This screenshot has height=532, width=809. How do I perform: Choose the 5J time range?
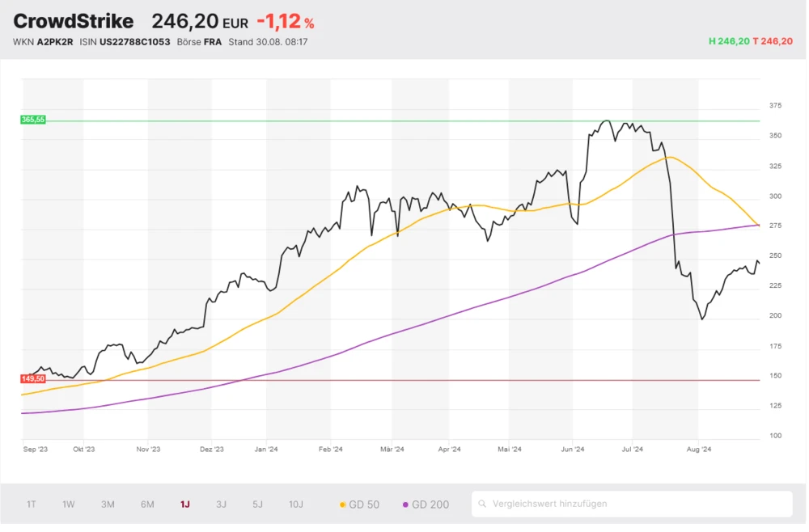coord(257,505)
